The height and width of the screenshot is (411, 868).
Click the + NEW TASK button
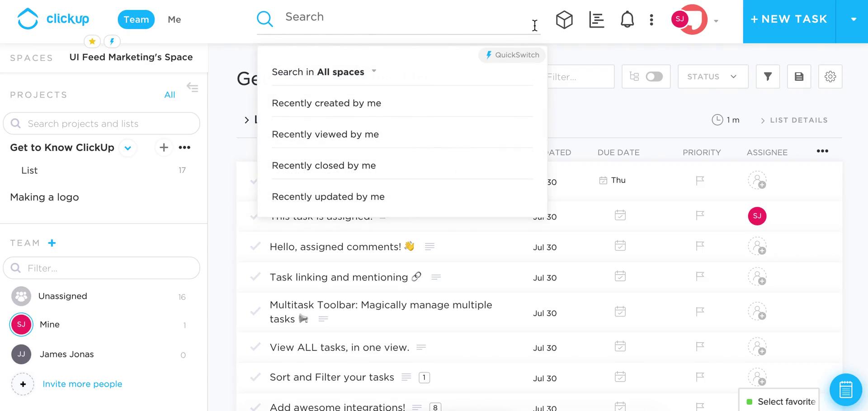click(x=789, y=19)
